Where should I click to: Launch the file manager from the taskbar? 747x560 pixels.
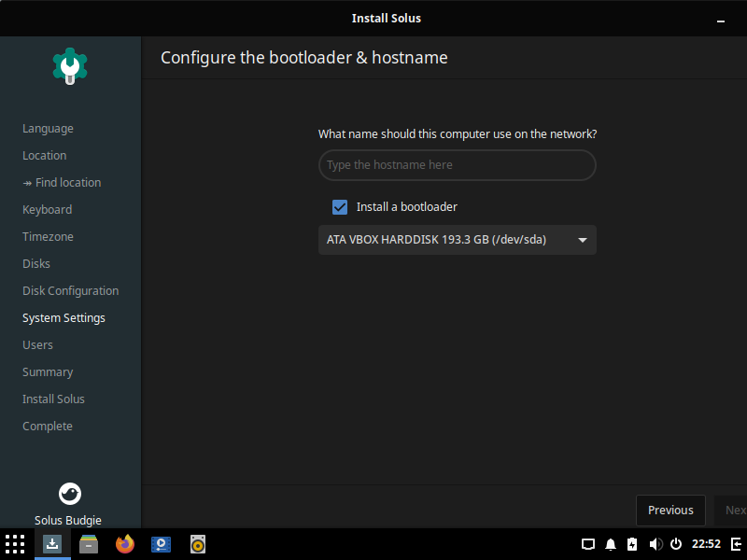(x=89, y=544)
